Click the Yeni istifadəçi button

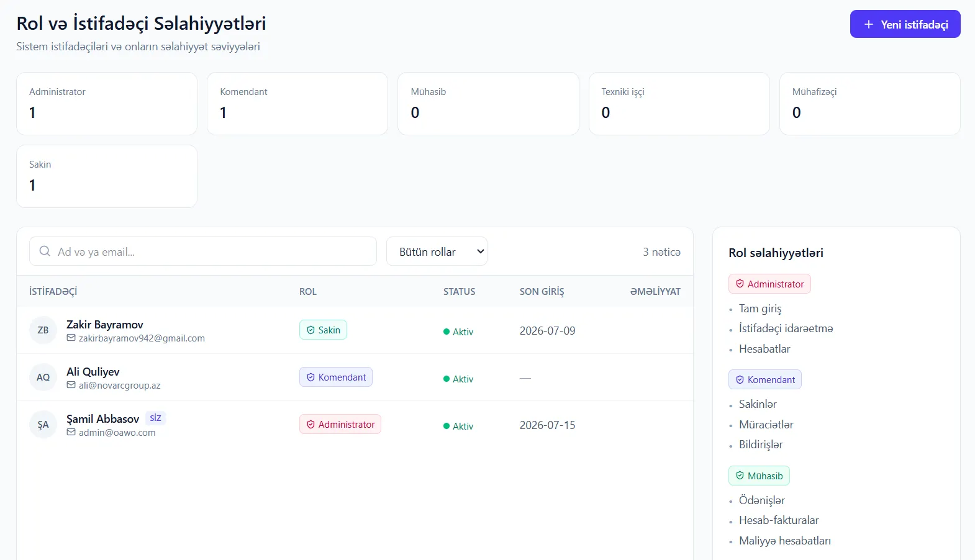click(905, 24)
